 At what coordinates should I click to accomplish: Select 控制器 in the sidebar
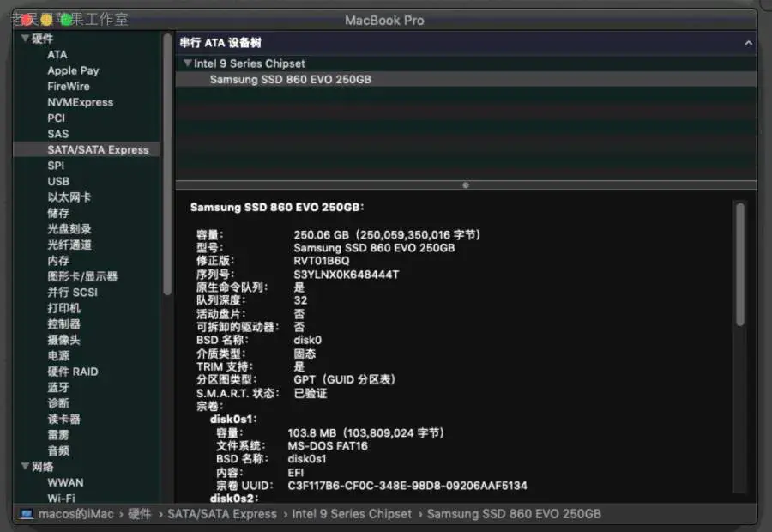pyautogui.click(x=63, y=323)
